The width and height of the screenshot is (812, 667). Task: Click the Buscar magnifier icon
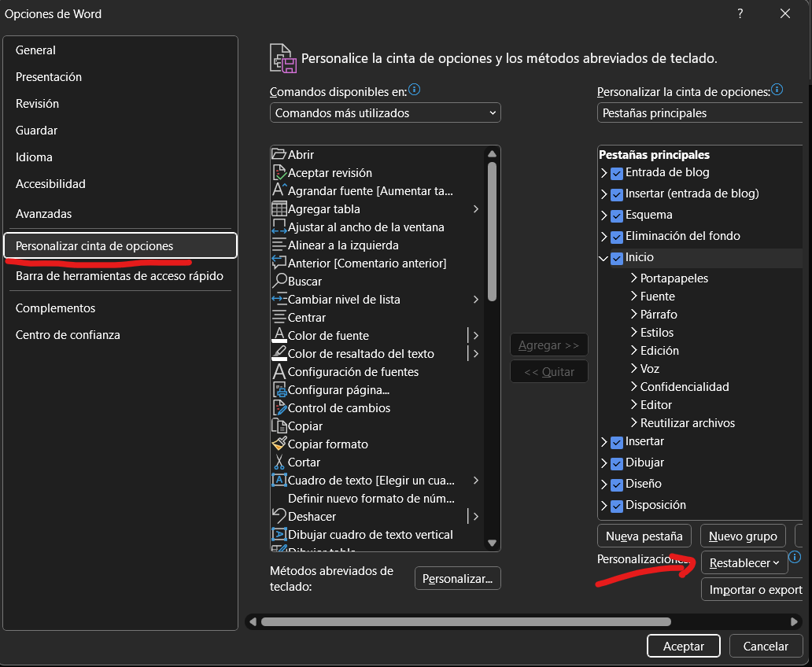pos(279,281)
